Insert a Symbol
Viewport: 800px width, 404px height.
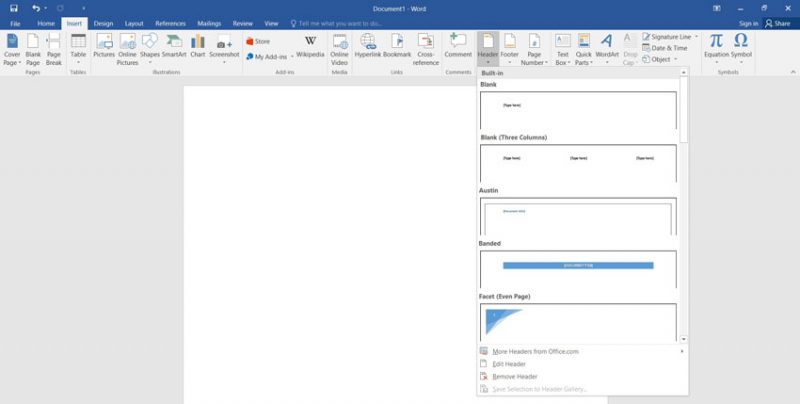pos(741,49)
